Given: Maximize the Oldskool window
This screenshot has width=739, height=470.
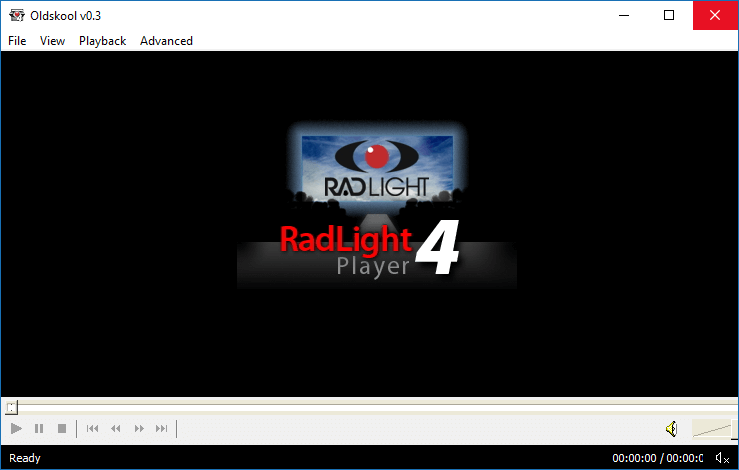Looking at the screenshot, I should pos(669,16).
